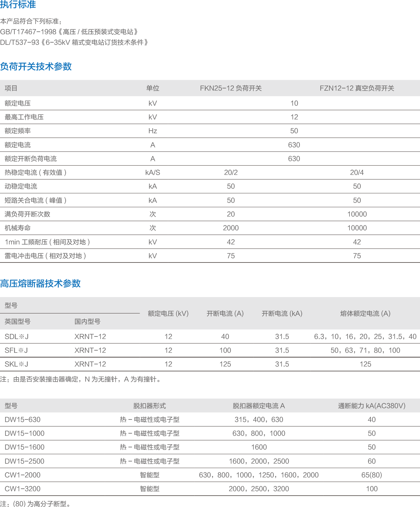The image size is (420, 507).
Task: Click the 65(80) breaking capacity value
Action: pos(372,475)
